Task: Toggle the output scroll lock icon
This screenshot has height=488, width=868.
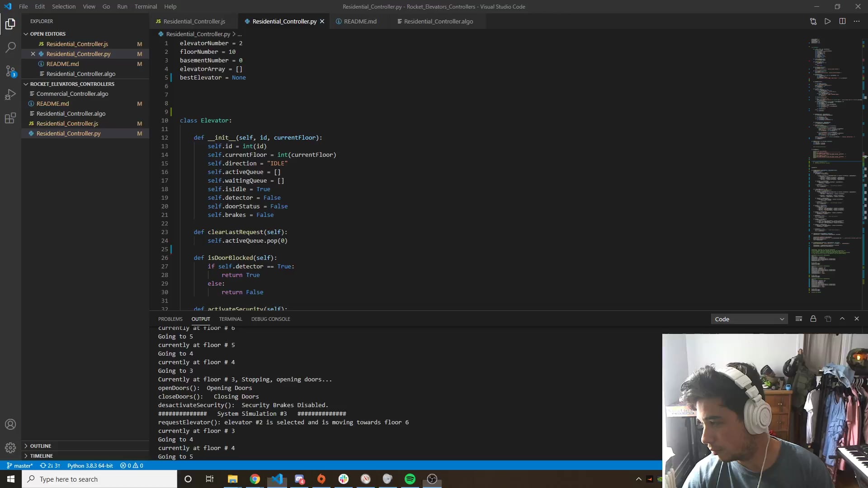Action: [813, 319]
